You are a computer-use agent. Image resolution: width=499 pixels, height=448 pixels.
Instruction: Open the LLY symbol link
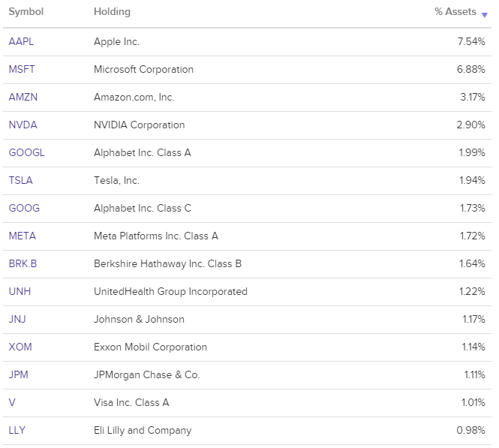(x=17, y=430)
